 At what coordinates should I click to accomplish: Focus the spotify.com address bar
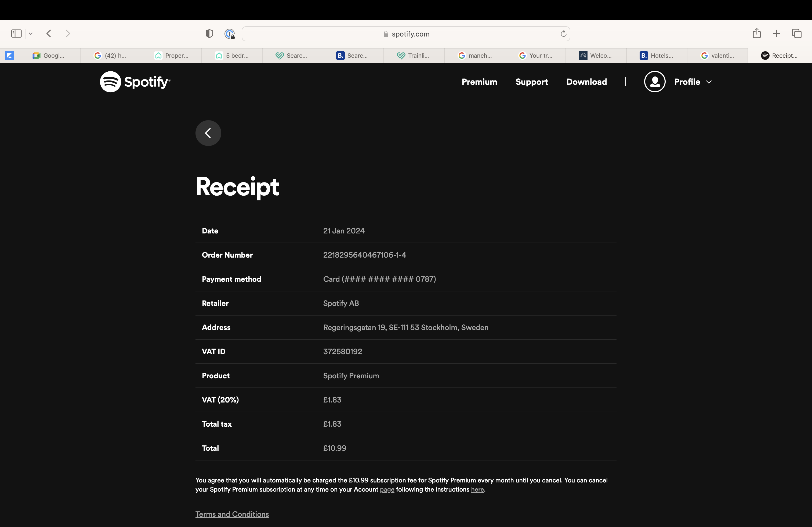click(406, 34)
